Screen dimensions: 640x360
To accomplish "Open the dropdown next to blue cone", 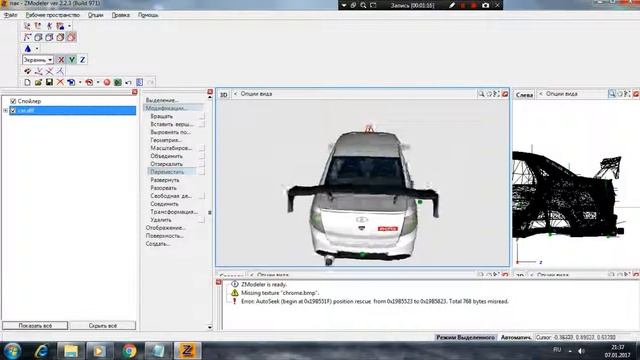I will tap(37, 49).
